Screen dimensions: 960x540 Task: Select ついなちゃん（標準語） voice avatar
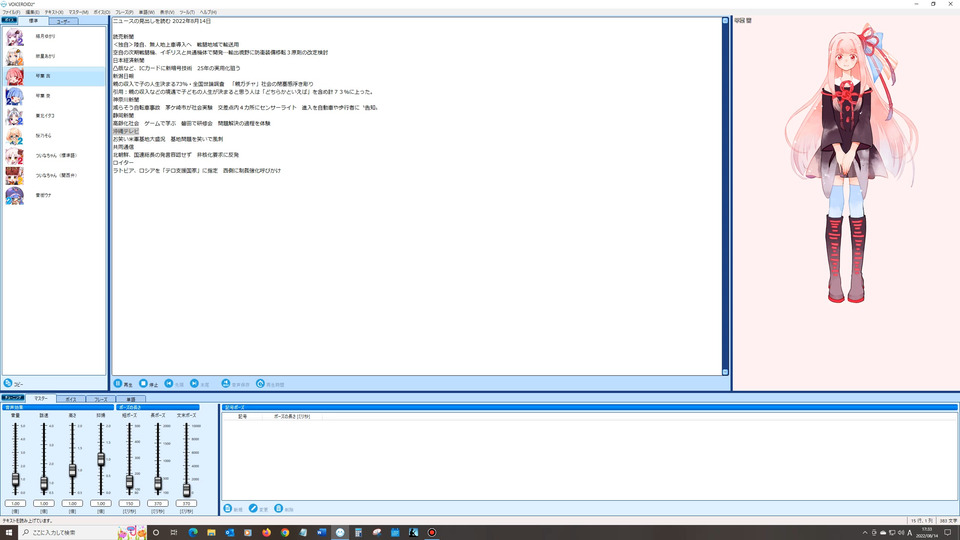tap(15, 156)
